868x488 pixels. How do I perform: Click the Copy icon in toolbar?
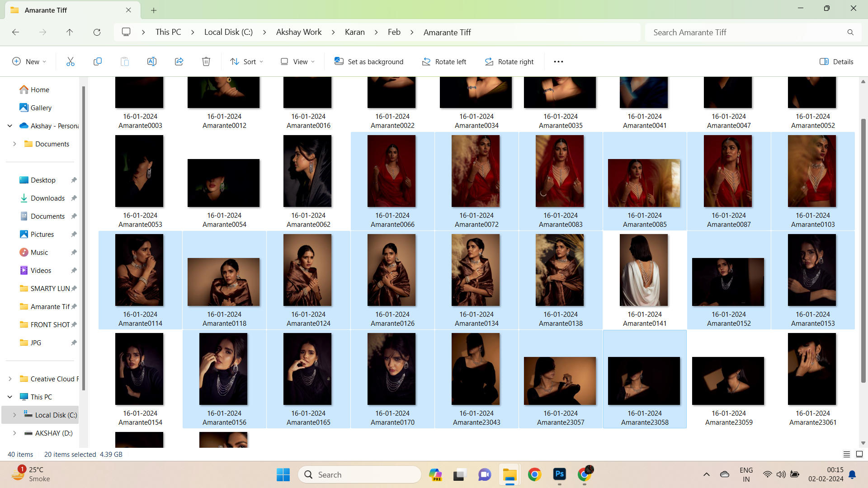click(x=97, y=61)
